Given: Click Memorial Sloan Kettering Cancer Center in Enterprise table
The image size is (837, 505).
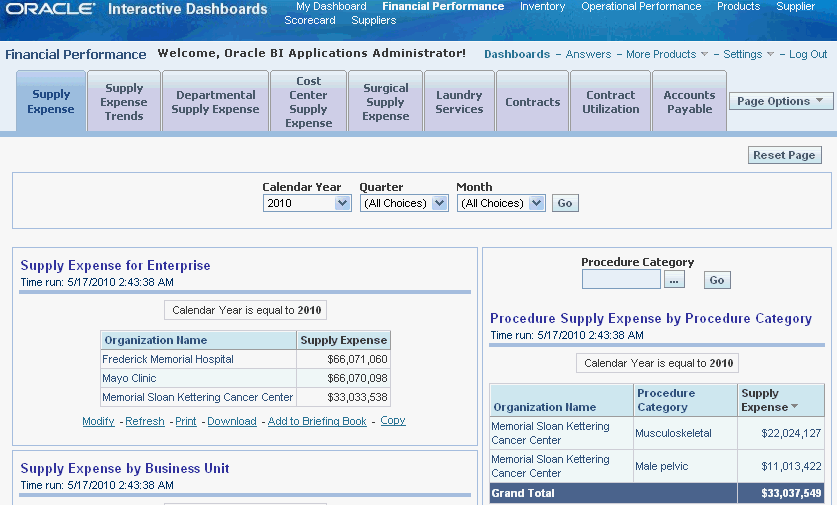Looking at the screenshot, I should tap(198, 397).
